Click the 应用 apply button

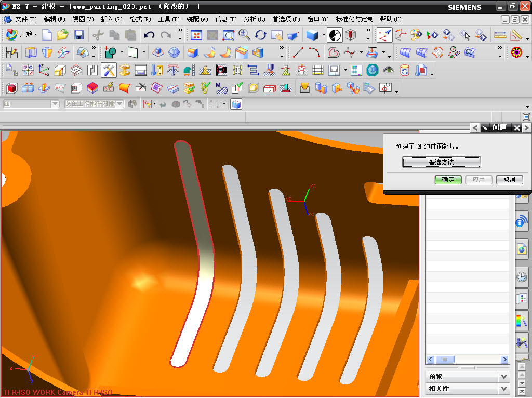(478, 179)
